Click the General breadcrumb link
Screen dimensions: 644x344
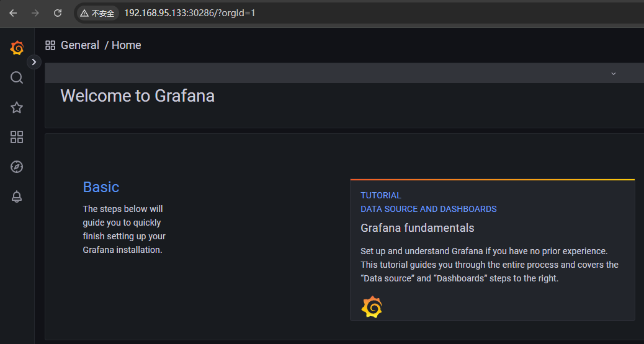[x=80, y=45]
